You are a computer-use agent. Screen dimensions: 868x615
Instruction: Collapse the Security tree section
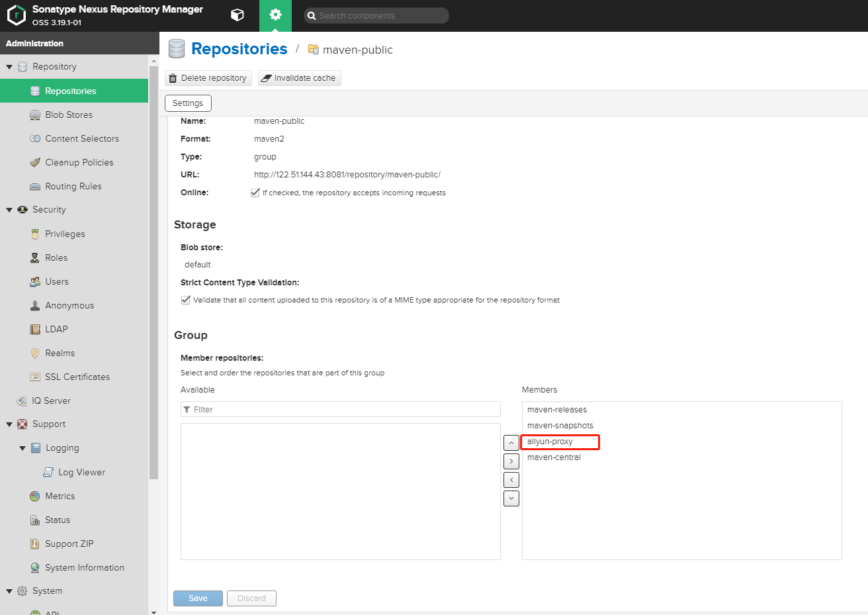[9, 210]
